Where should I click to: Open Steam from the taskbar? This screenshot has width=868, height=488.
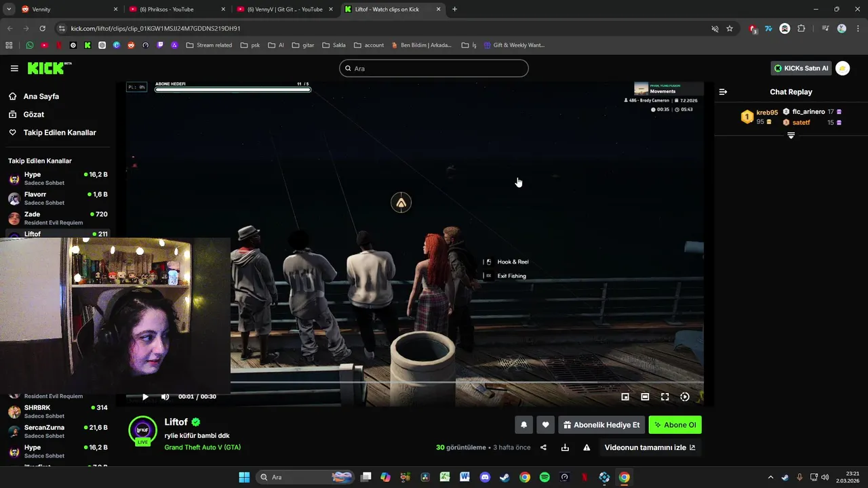505,477
